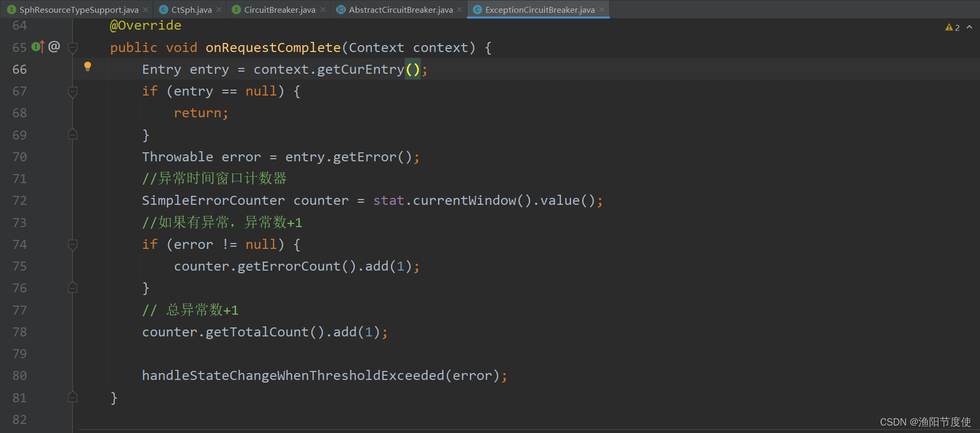This screenshot has width=980, height=433.
Task: Click the return statement on line 68
Action: (201, 113)
